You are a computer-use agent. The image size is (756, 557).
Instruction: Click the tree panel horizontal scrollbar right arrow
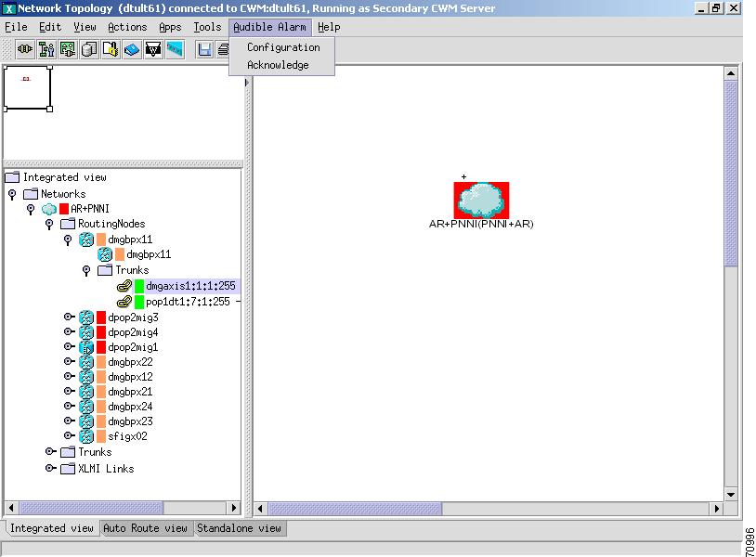233,508
